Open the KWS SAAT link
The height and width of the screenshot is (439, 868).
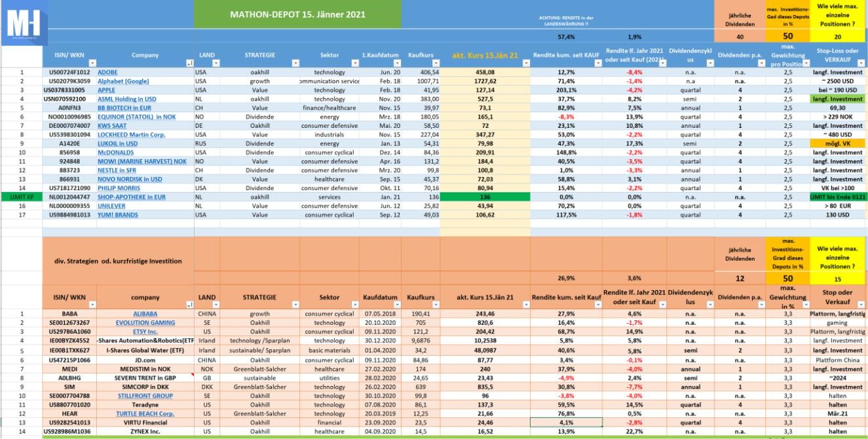[x=112, y=125]
